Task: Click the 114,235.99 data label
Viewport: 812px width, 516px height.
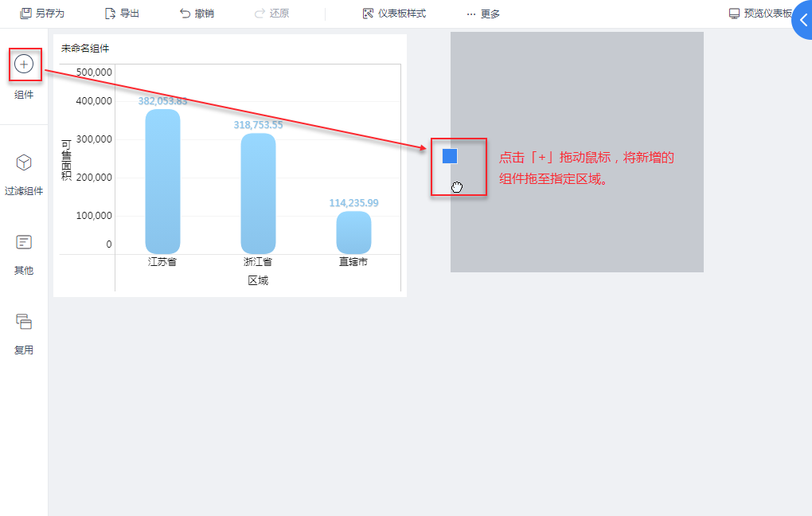Action: [353, 203]
